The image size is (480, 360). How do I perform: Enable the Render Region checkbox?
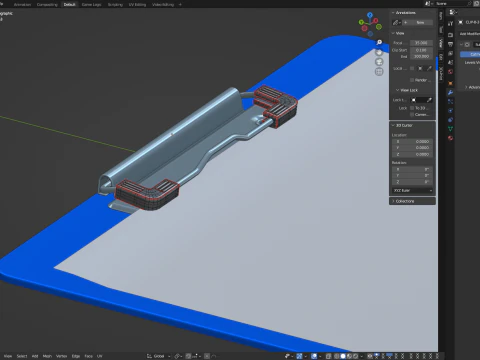(x=412, y=80)
